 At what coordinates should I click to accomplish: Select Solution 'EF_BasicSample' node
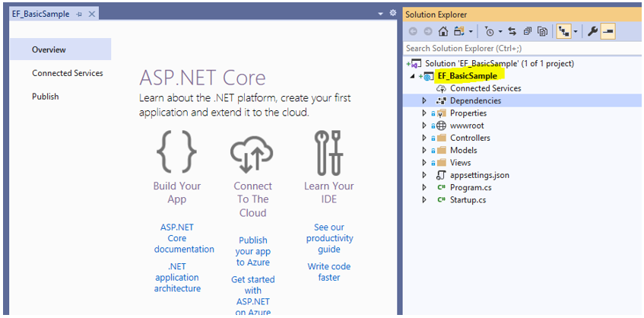pyautogui.click(x=500, y=63)
